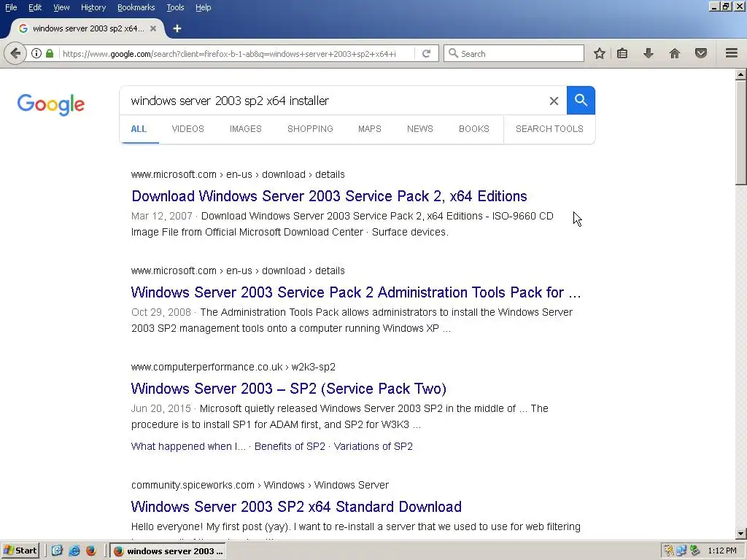Open the 'Variations of SP2' sublink

tap(373, 447)
